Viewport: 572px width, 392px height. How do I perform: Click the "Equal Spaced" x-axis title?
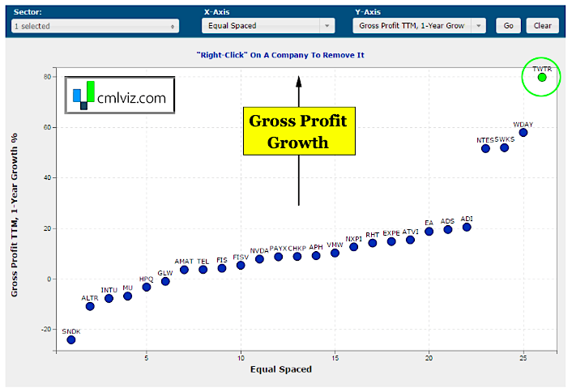(x=281, y=369)
